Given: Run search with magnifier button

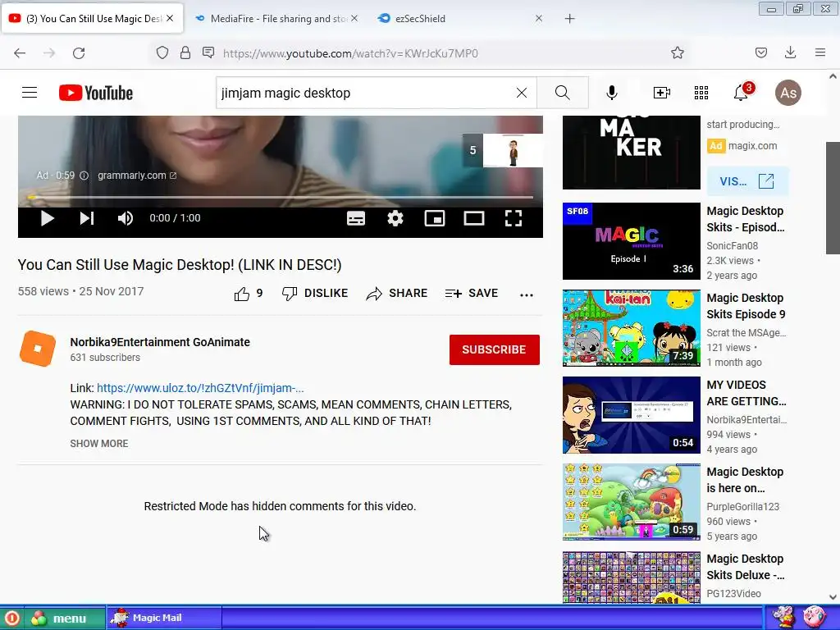Looking at the screenshot, I should (x=563, y=93).
